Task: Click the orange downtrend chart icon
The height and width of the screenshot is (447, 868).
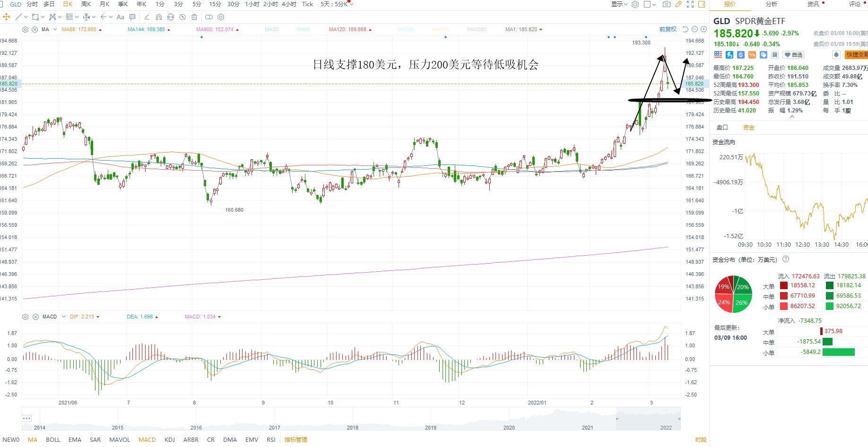Action: pyautogui.click(x=752, y=55)
